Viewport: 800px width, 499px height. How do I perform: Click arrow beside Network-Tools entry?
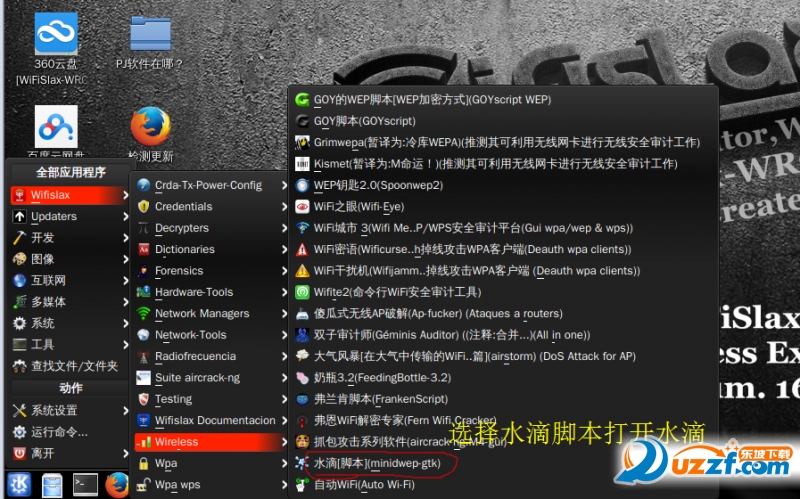(284, 335)
